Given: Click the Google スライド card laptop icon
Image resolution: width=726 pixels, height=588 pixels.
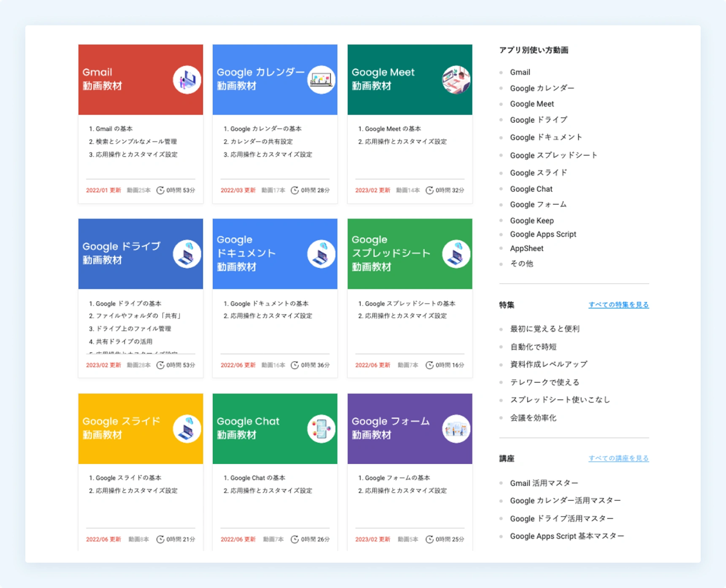Looking at the screenshot, I should click(186, 428).
